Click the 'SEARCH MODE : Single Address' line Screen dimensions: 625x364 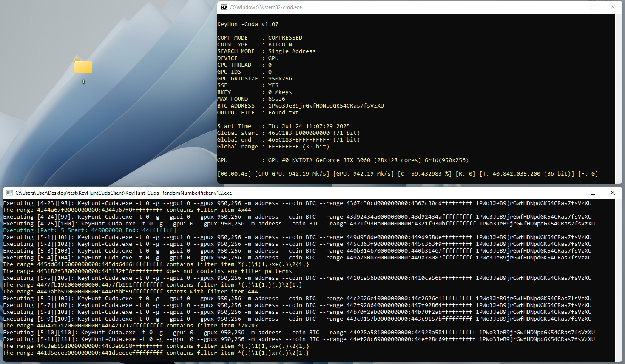tap(267, 51)
